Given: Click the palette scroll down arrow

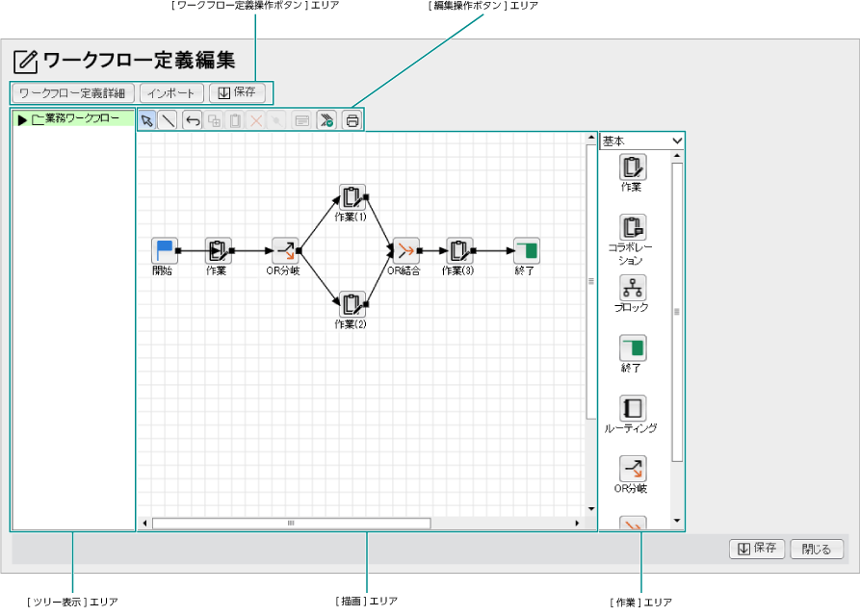Looking at the screenshot, I should pos(677,521).
